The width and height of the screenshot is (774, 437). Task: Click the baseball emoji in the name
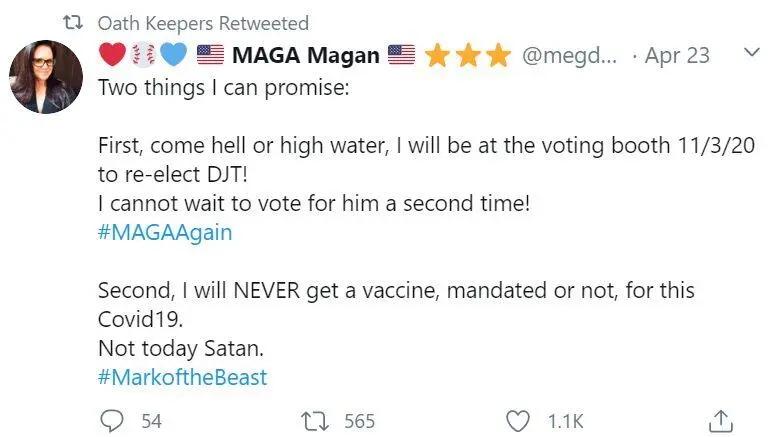[x=143, y=55]
